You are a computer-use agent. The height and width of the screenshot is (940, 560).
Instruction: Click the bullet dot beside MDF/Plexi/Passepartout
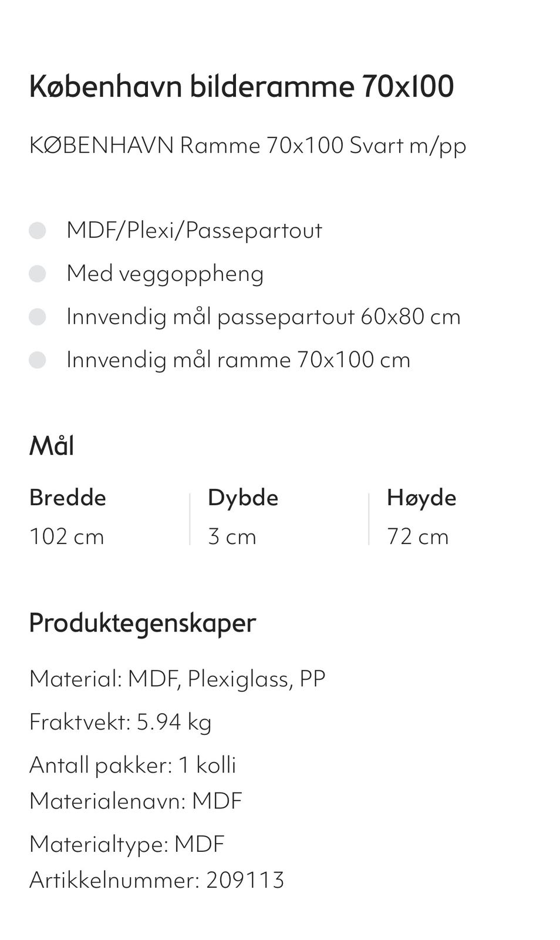(x=38, y=230)
